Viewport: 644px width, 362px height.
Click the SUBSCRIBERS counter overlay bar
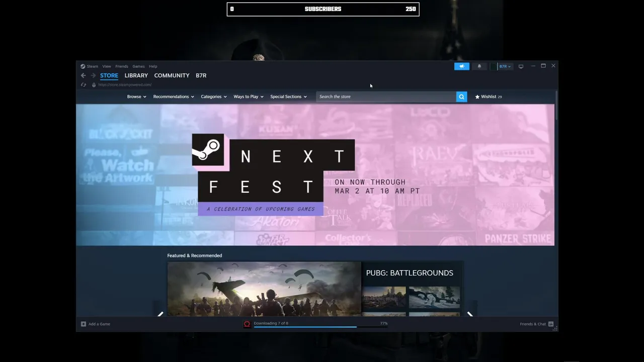point(323,9)
